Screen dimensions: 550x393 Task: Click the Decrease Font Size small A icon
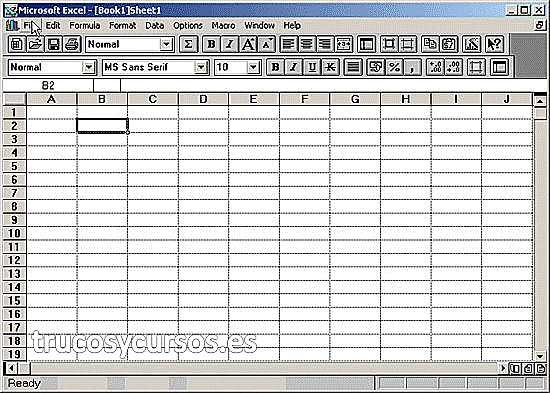(266, 44)
